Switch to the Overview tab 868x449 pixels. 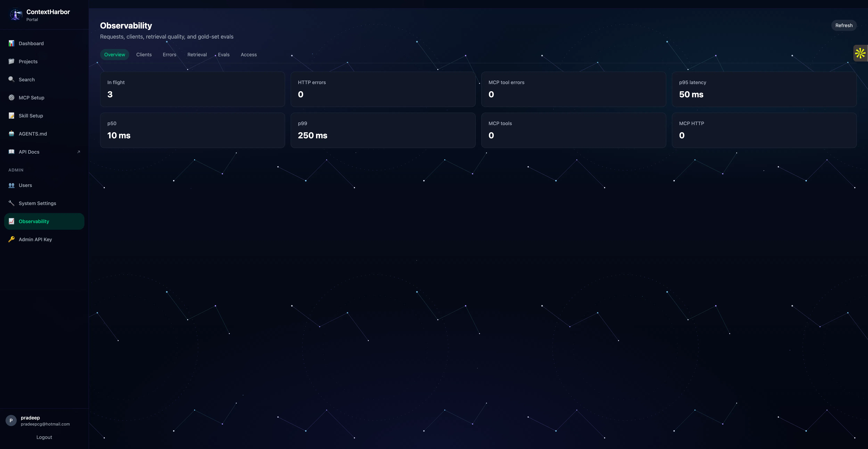114,55
